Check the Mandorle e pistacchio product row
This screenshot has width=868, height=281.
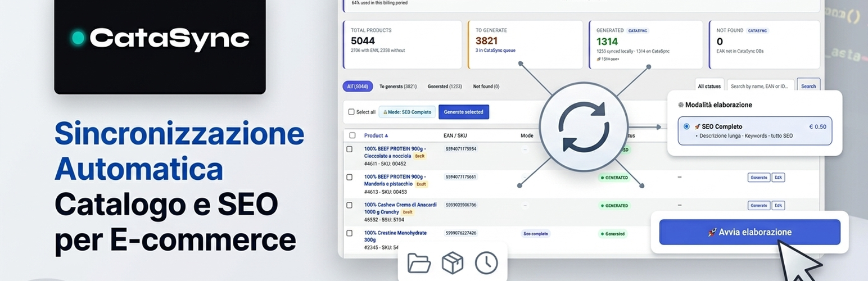point(350,177)
